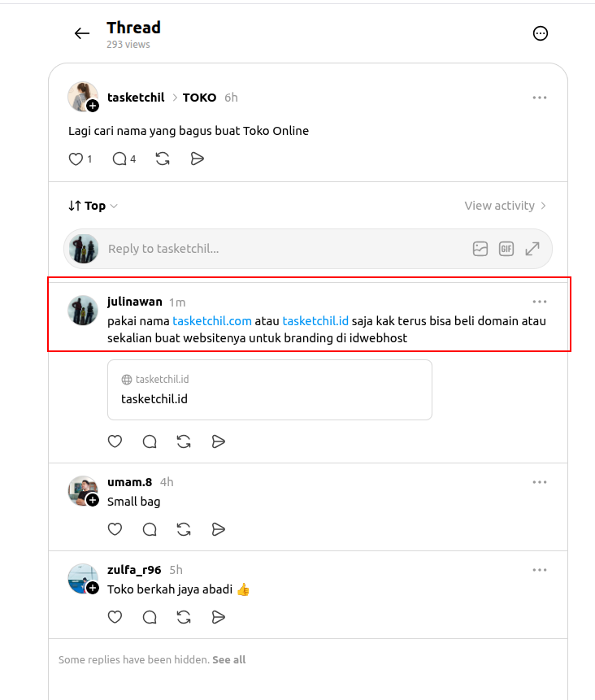Image resolution: width=595 pixels, height=700 pixels.
Task: Like umam.8's Small bag reply
Action: pos(115,529)
